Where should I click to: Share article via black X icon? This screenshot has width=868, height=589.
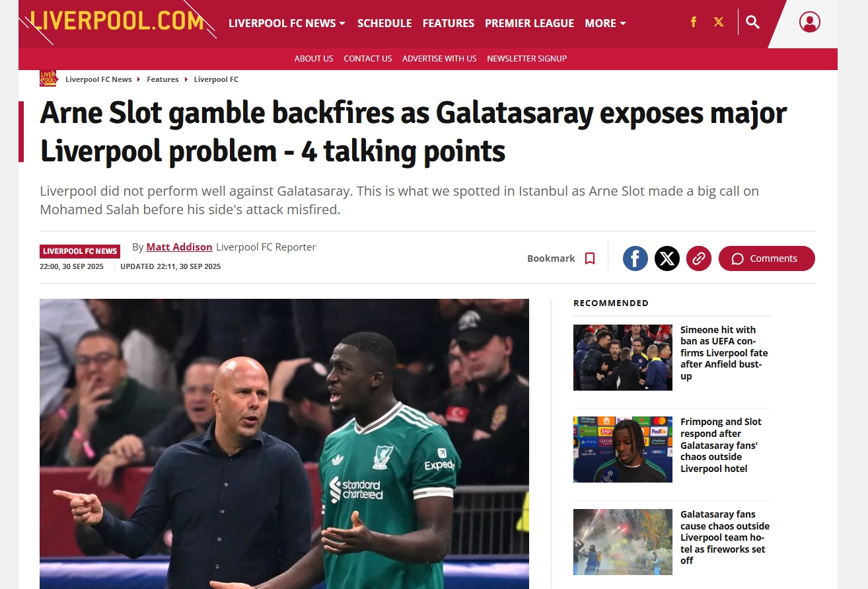[x=667, y=258]
